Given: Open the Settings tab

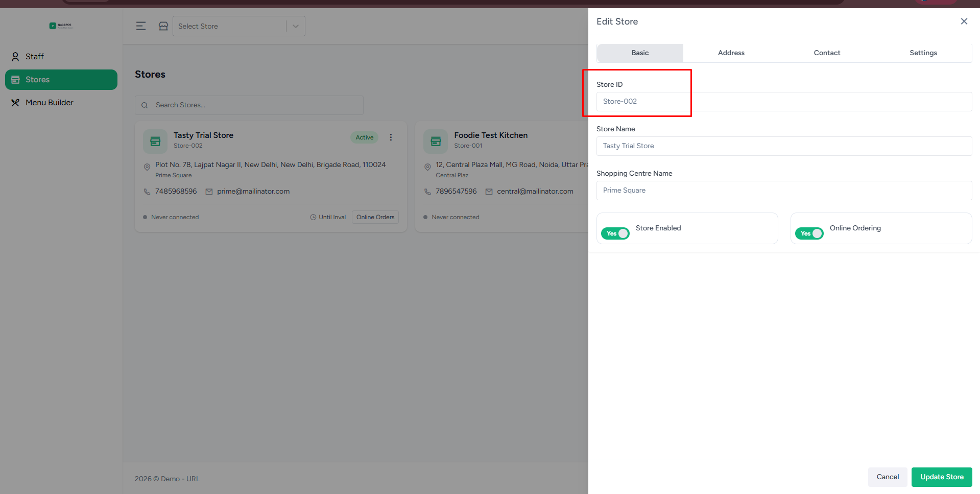Looking at the screenshot, I should pos(923,53).
